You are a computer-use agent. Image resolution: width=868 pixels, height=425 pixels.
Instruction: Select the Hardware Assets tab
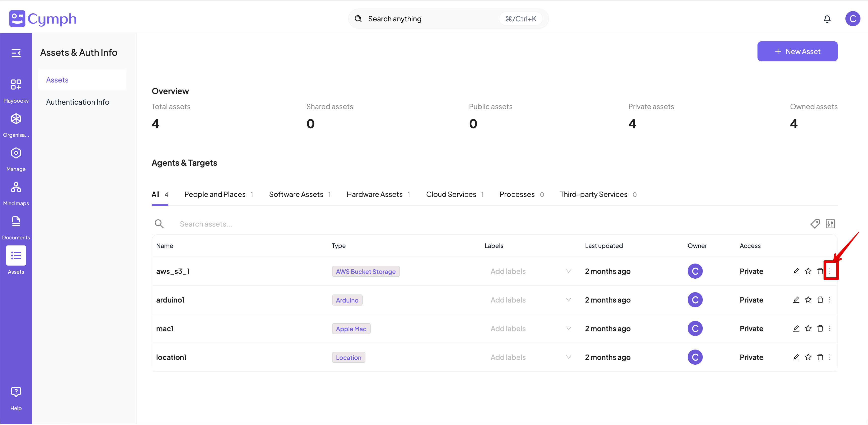pos(374,194)
